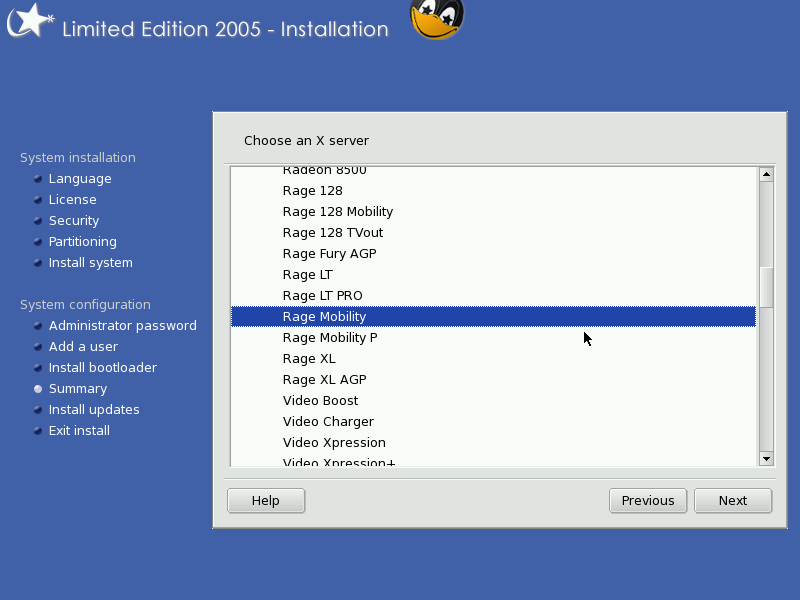Click the System installation heading
Viewport: 800px width, 600px height.
(x=78, y=158)
